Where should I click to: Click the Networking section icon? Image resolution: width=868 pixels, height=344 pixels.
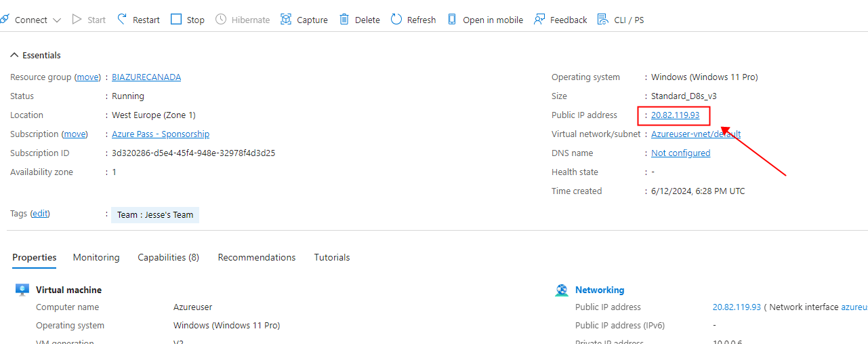(x=562, y=290)
